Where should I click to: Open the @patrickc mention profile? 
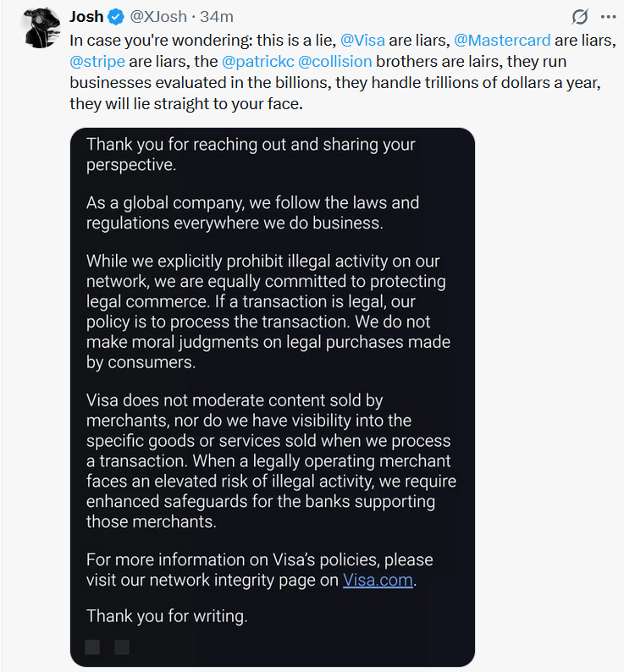point(258,61)
